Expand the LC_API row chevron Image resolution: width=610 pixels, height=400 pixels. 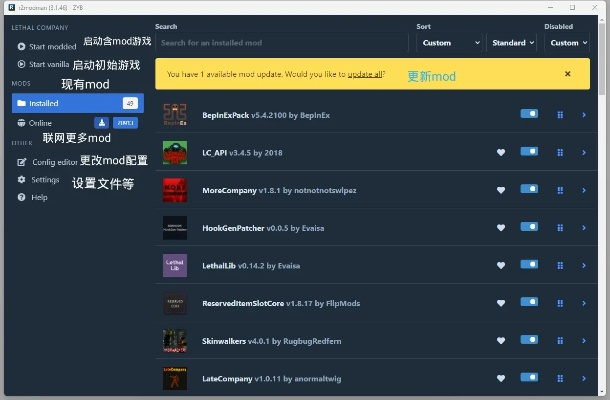click(x=584, y=153)
